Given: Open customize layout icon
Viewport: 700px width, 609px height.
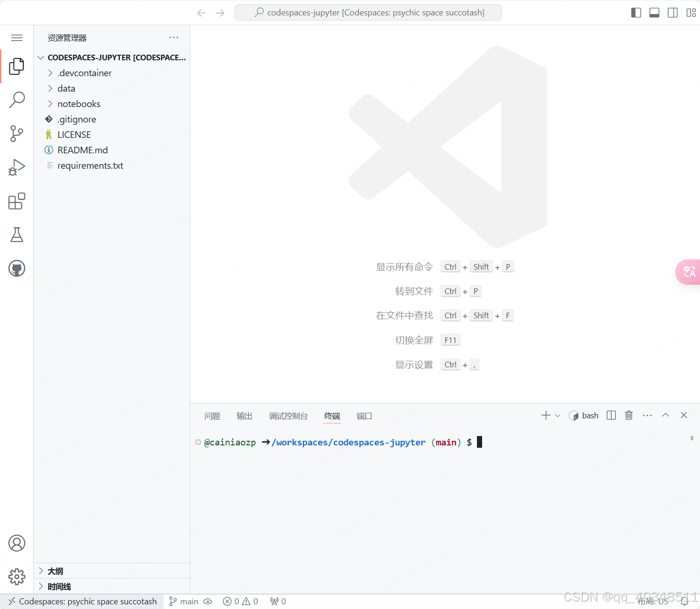Looking at the screenshot, I should [x=691, y=13].
